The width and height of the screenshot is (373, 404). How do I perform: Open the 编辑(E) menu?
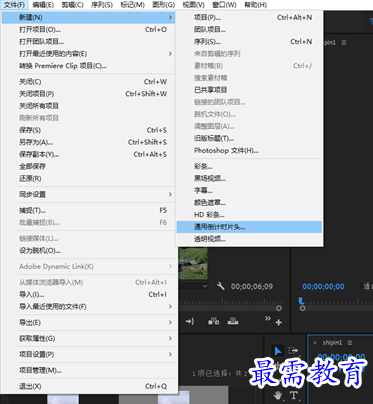click(43, 5)
